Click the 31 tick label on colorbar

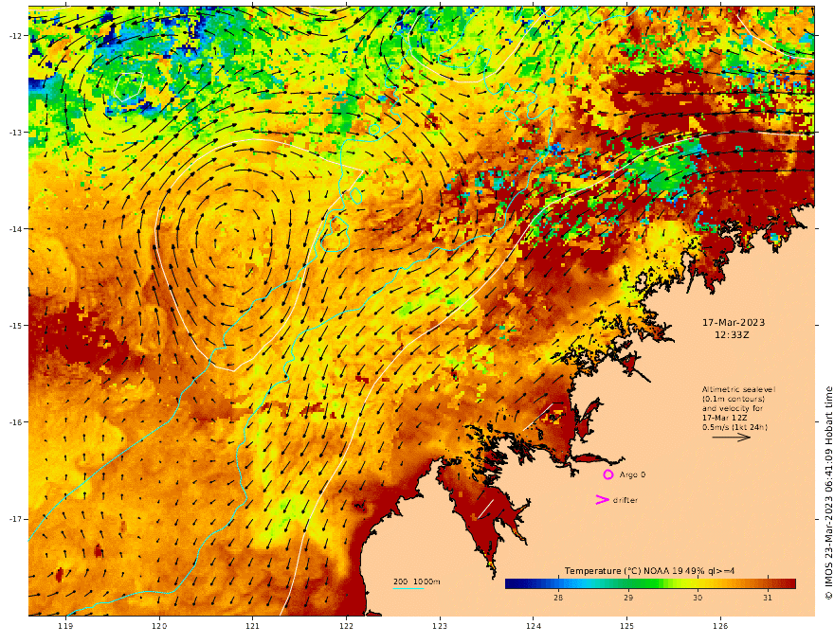(x=767, y=598)
